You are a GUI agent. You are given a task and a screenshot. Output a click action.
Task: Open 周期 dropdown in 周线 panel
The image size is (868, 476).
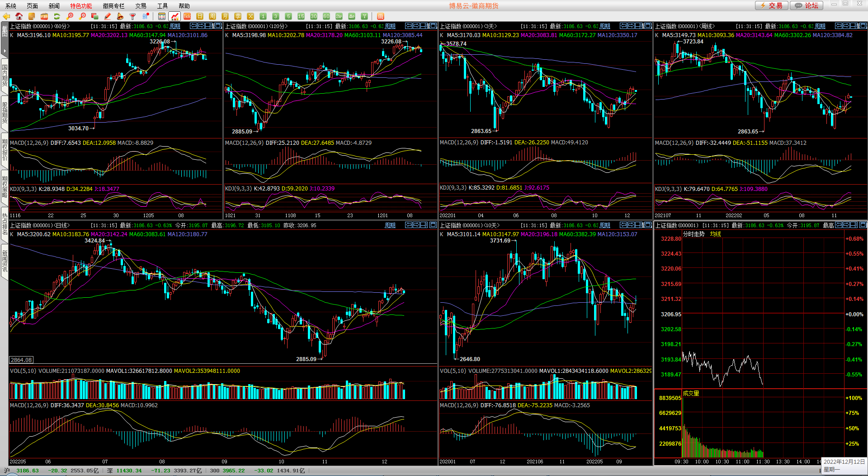tap(820, 26)
